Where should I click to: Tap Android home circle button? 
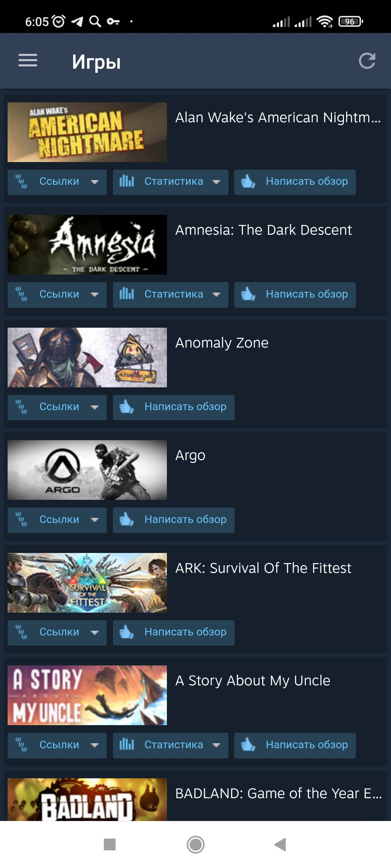point(195,845)
